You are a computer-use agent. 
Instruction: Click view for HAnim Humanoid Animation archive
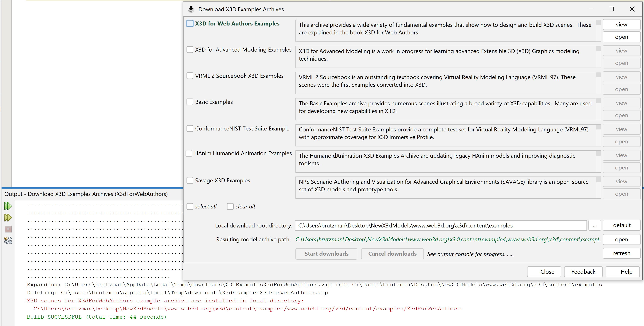point(621,155)
